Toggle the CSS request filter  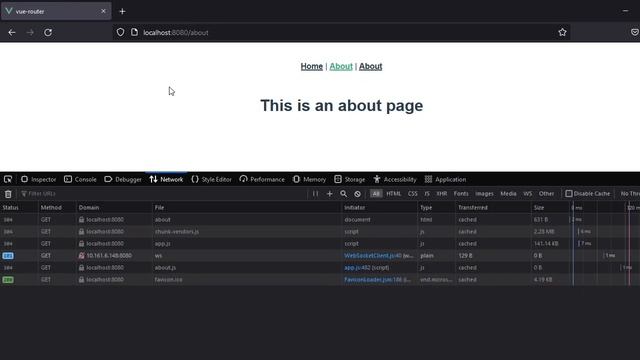pyautogui.click(x=413, y=194)
